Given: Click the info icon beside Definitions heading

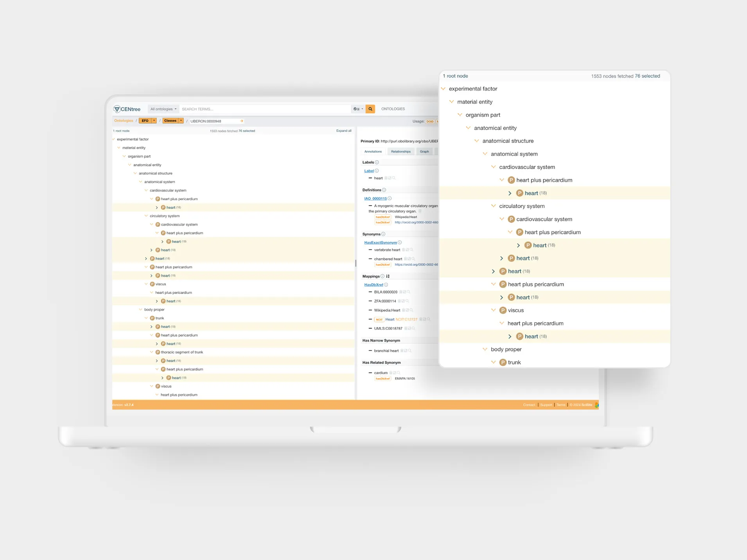Looking at the screenshot, I should click(384, 190).
